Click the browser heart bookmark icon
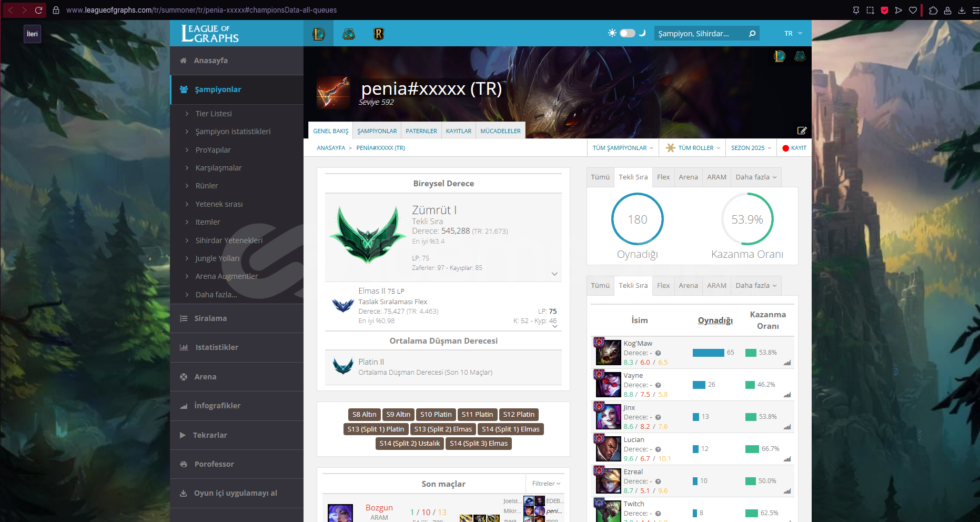 pos(913,10)
